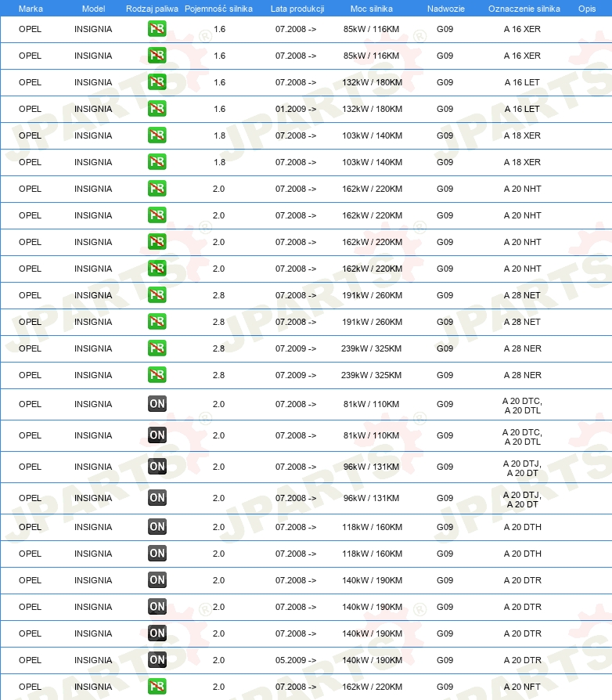
Task: Select the '05.2009 ->' production date cell
Action: click(x=296, y=660)
